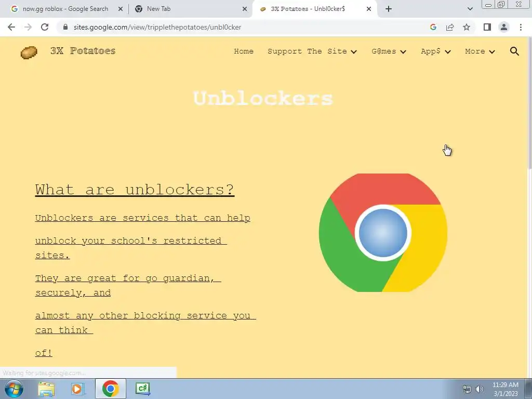532x399 pixels.
Task: Click the share page icon
Action: 450,27
